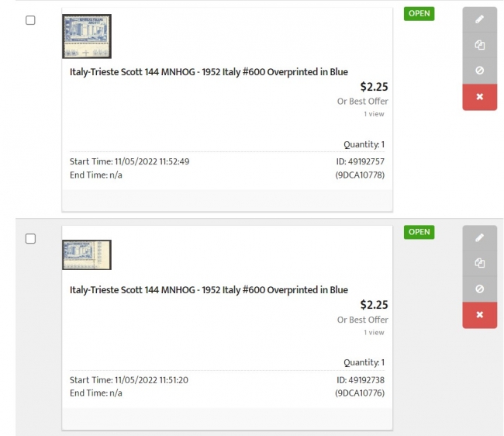Click the block icon for listing 49192738
Image resolution: width=504 pixels, height=436 pixels.
pyautogui.click(x=479, y=289)
